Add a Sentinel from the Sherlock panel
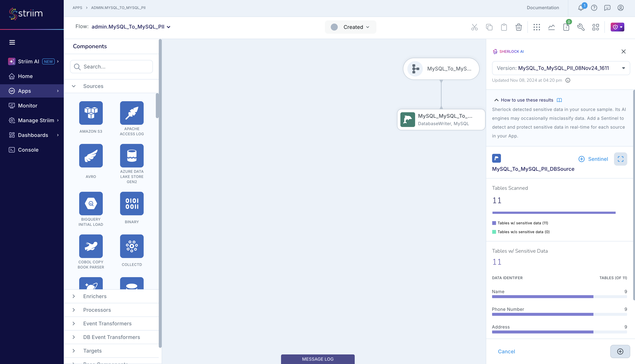 (x=593, y=159)
